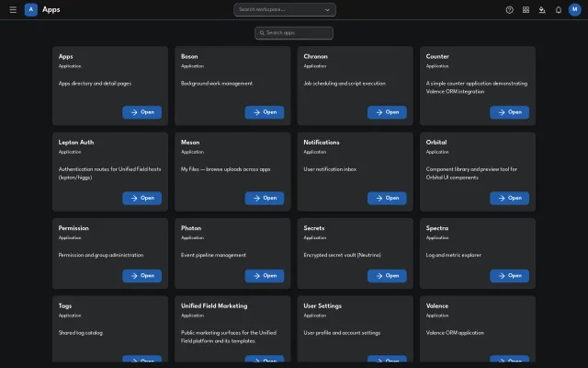Select the Lepton Auth card title
Image resolution: width=588 pixels, height=368 pixels.
[x=76, y=143]
